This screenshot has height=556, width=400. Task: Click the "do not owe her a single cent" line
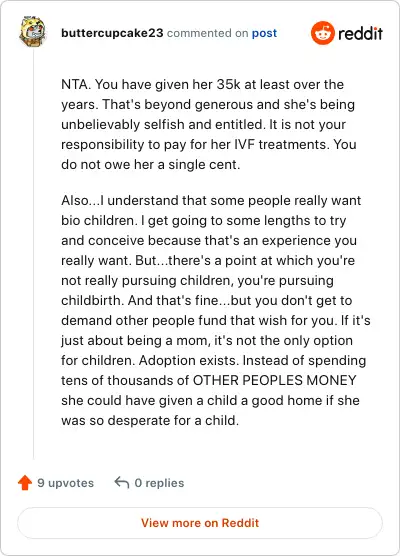151,165
